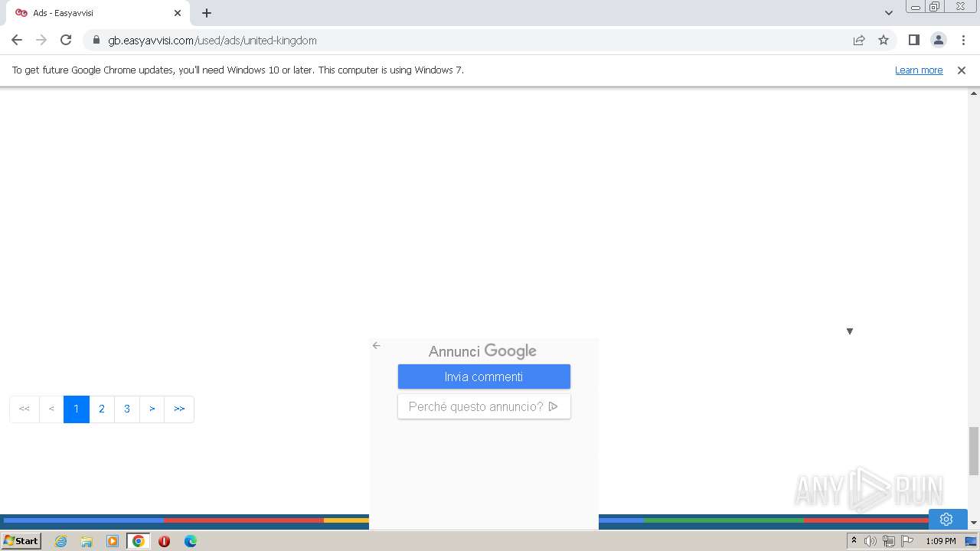This screenshot has width=980, height=551.
Task: Open Windows Explorer folder from taskbar
Action: (x=87, y=541)
